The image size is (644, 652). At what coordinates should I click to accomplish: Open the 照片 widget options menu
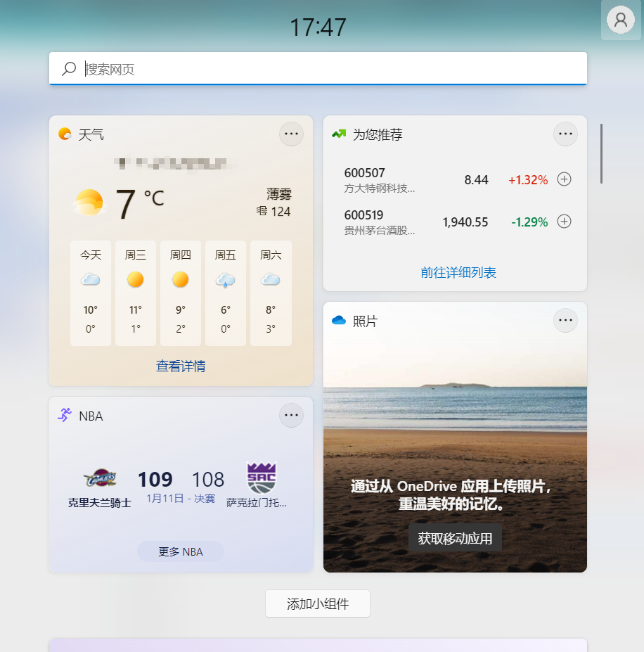(x=565, y=320)
